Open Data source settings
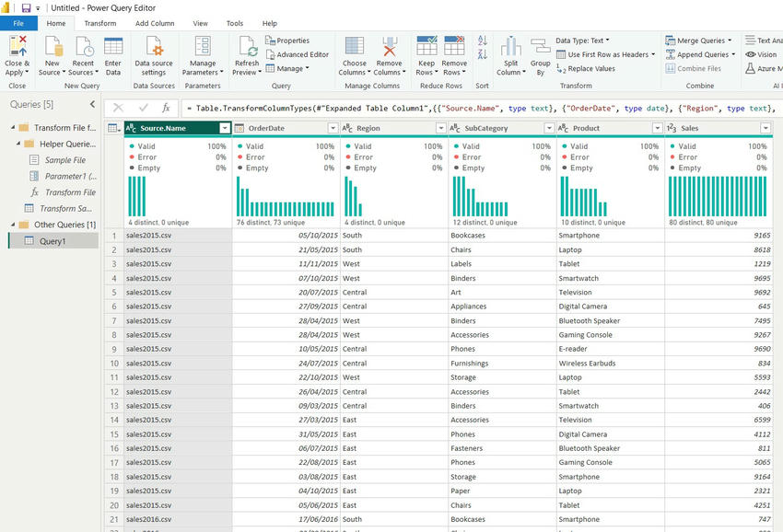 [153, 51]
